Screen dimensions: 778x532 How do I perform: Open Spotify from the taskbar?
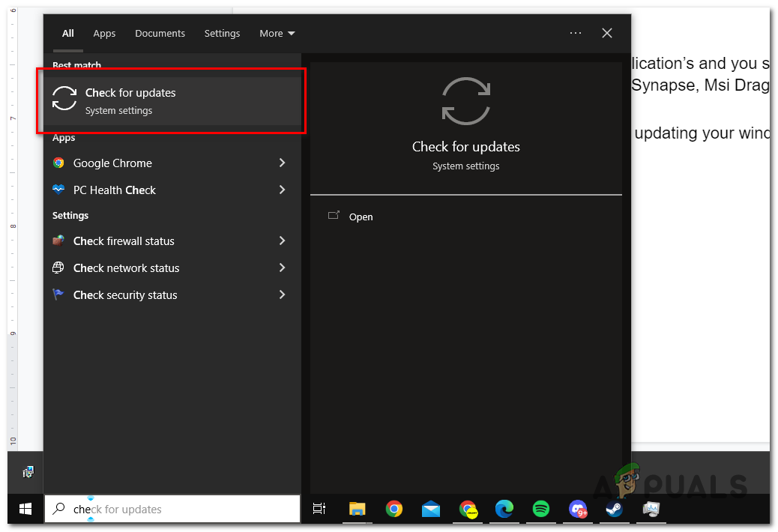point(540,509)
